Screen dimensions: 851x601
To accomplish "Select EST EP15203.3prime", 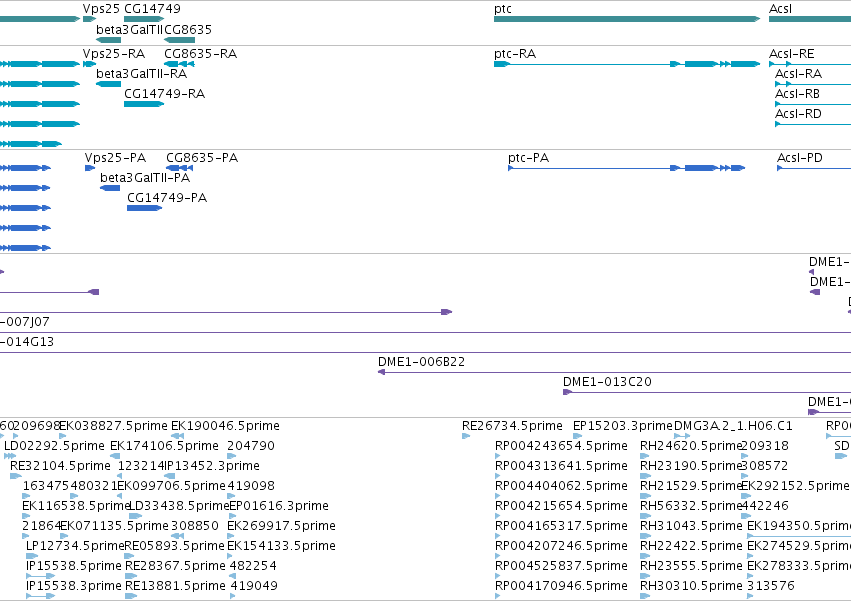I will coord(623,426).
